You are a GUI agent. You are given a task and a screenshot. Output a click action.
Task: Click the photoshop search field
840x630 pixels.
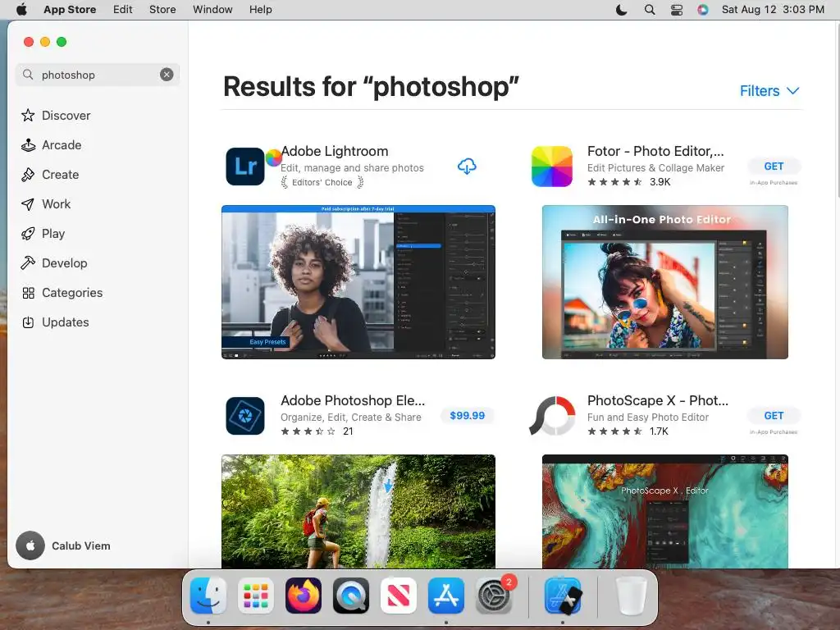click(x=97, y=75)
